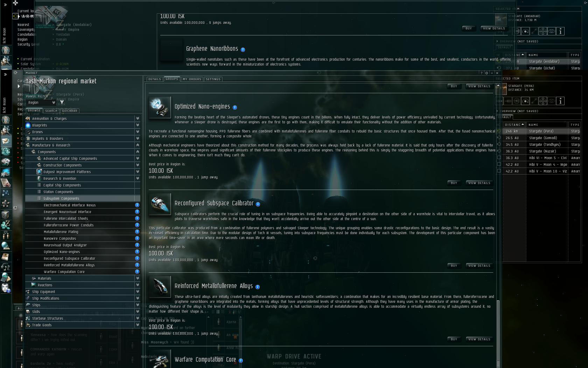This screenshot has width=588, height=368.
Task: Expand the Ammunition & Charges group
Action: coord(138,118)
